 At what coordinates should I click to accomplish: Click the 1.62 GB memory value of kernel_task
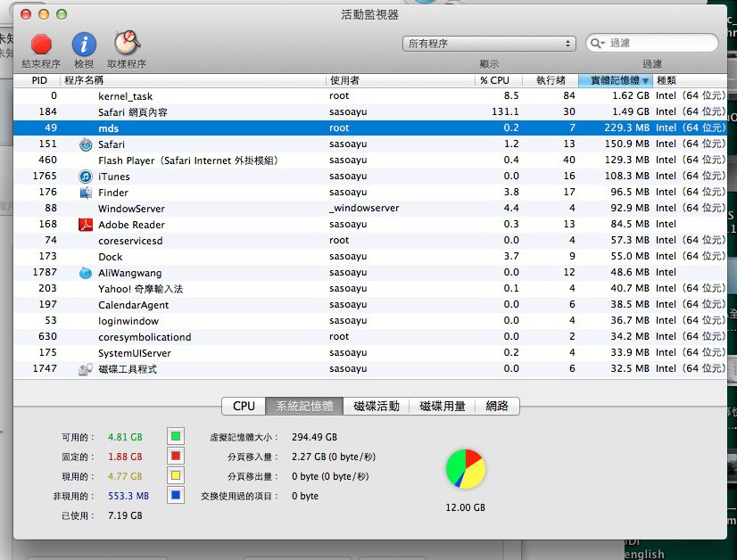tap(630, 95)
